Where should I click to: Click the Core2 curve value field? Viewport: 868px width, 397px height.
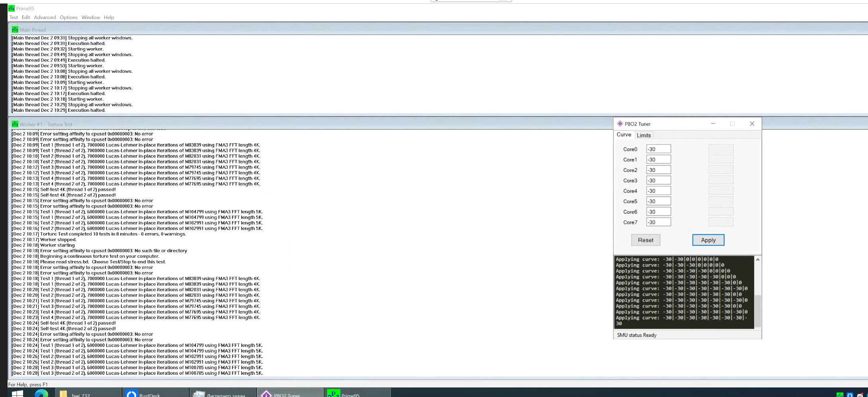tap(658, 170)
